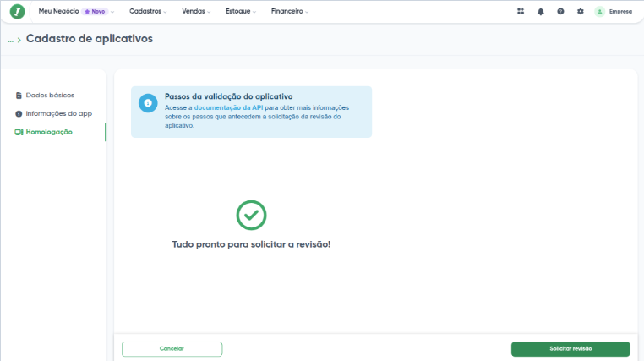Open the notifications bell
The width and height of the screenshot is (644, 361).
541,12
